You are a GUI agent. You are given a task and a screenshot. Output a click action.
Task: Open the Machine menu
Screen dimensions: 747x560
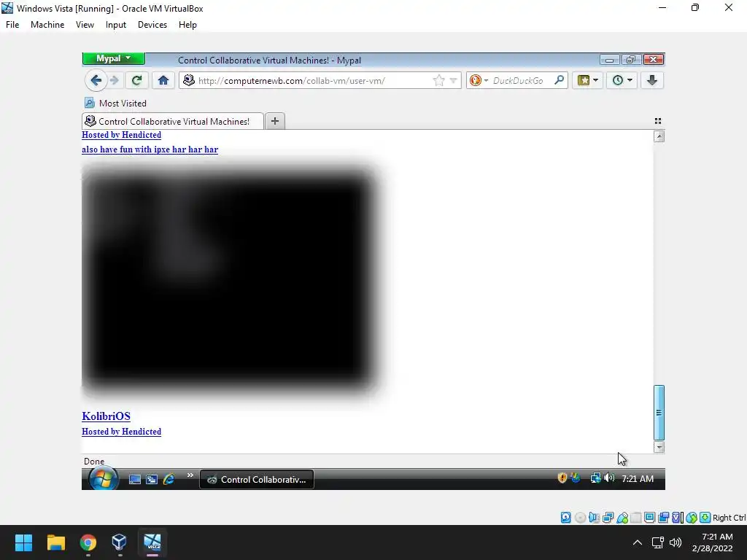click(47, 25)
